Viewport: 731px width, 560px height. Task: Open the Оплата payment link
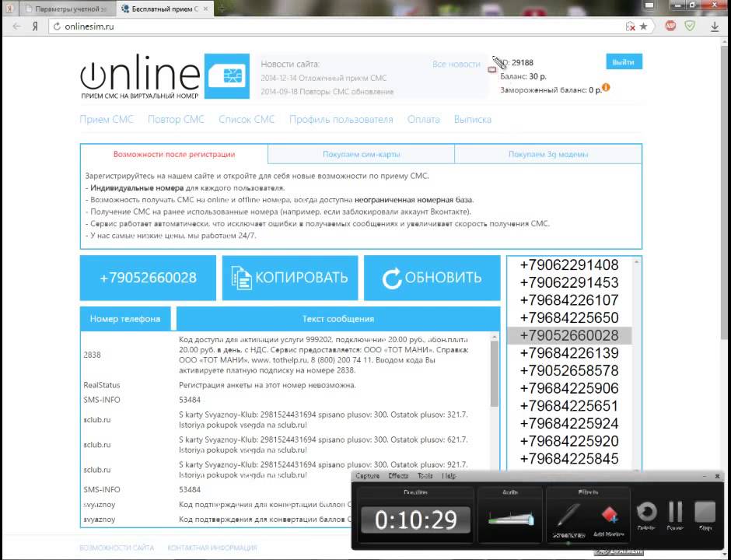tap(423, 119)
